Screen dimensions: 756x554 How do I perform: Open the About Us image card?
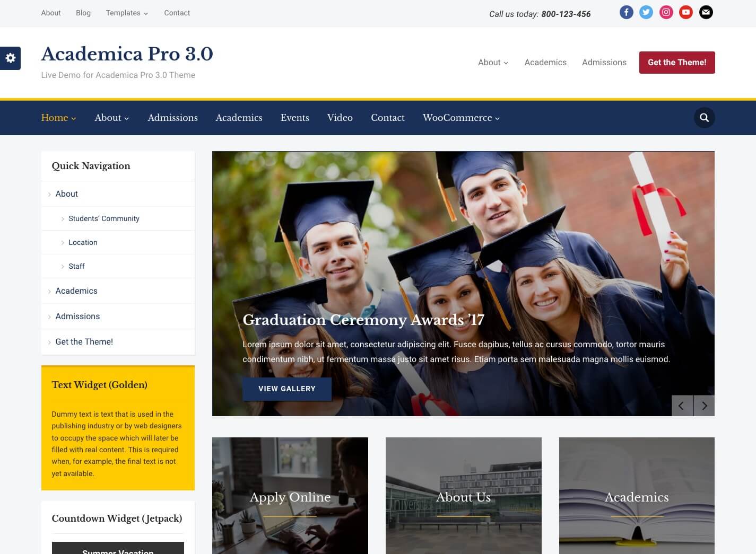pos(464,496)
